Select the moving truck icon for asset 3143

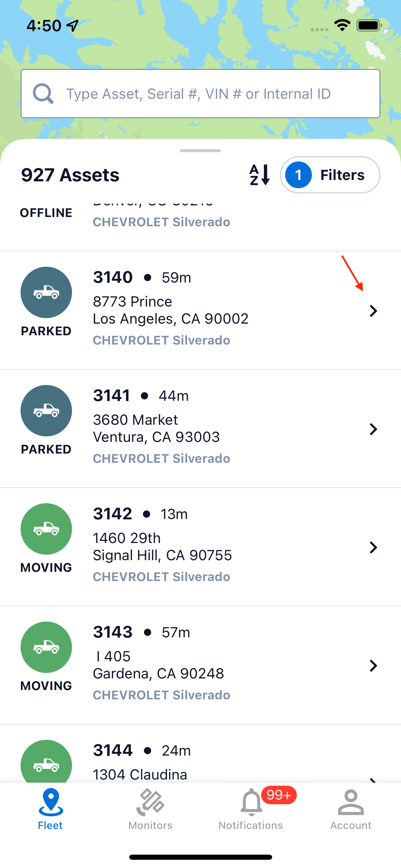click(x=46, y=647)
